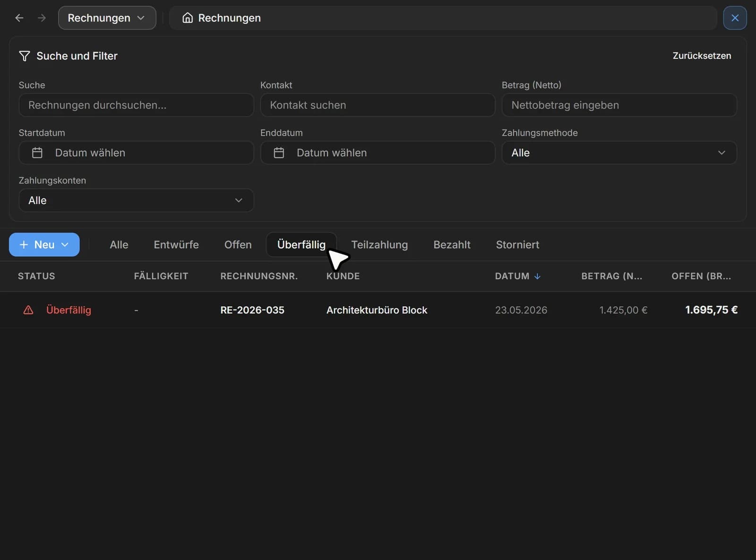Sort by the KUNDE column header

pyautogui.click(x=343, y=276)
